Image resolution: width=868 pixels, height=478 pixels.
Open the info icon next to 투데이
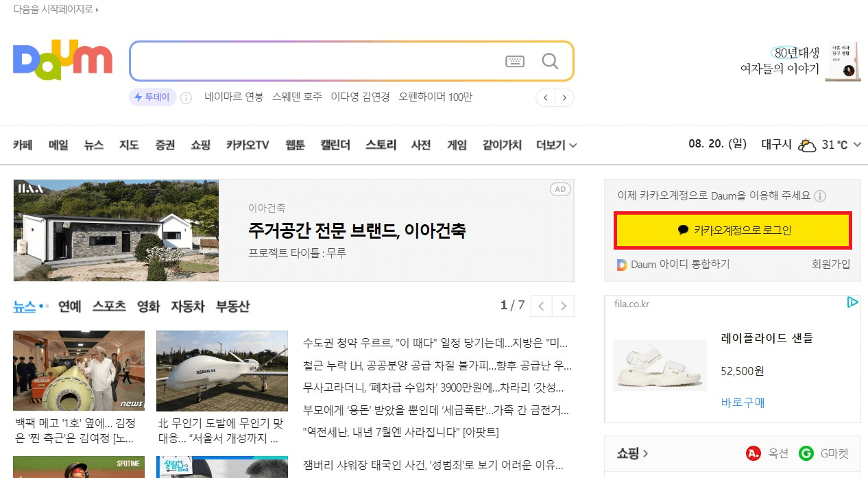186,97
